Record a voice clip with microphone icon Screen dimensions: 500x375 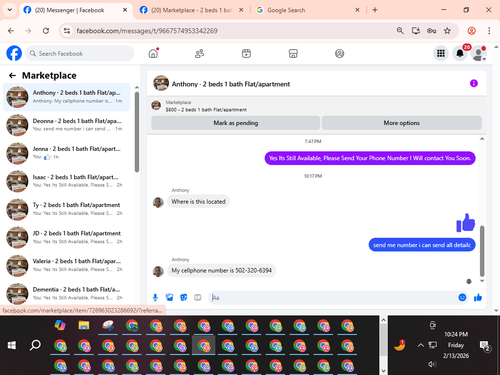coord(155,297)
